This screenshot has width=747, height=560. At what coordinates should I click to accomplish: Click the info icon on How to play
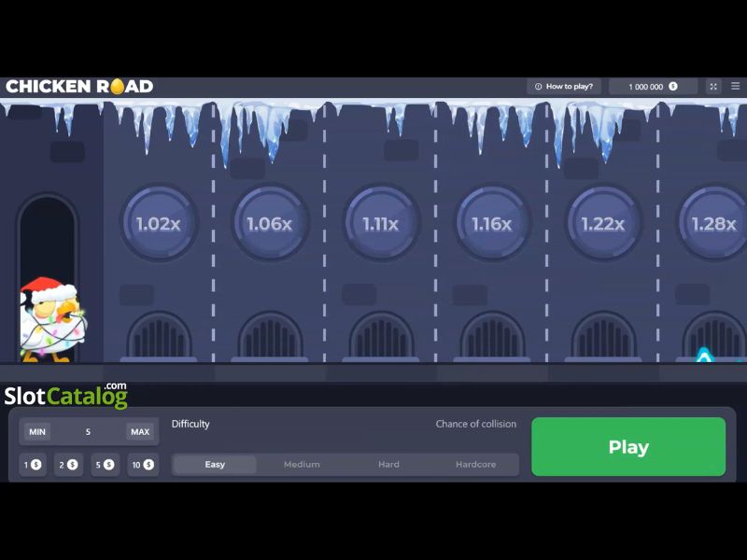(x=538, y=86)
